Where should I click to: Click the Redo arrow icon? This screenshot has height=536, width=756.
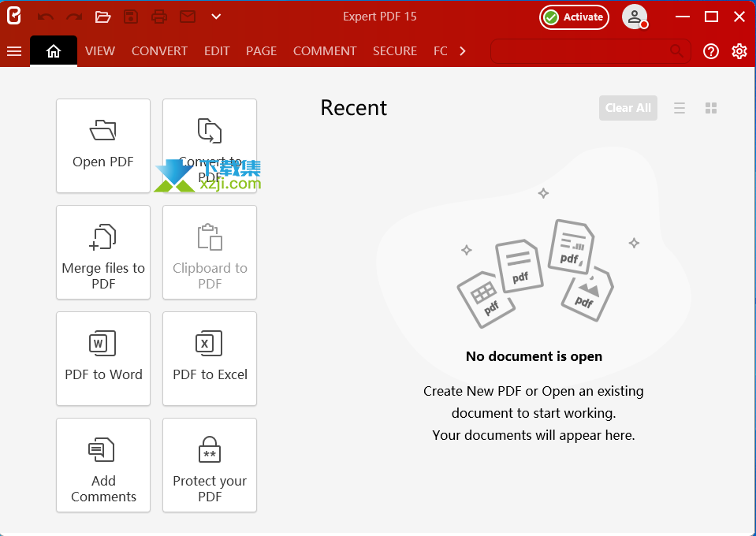74,17
